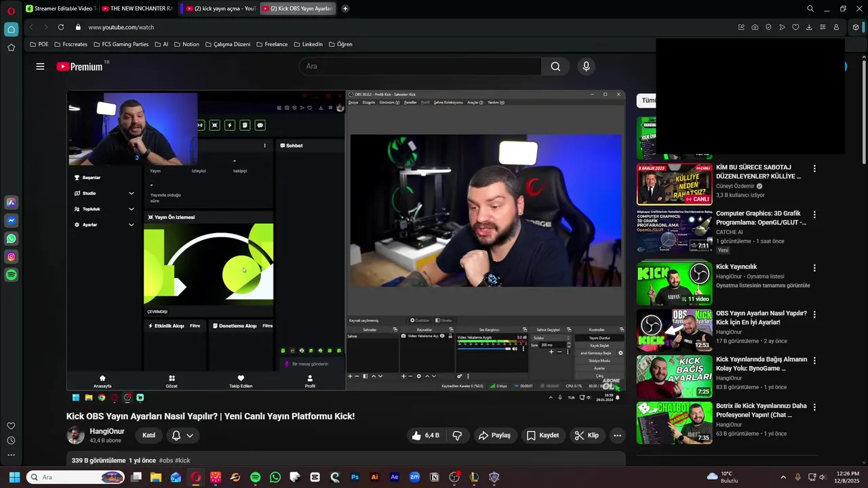Switch to kick yayın açma YouTube tab
The image size is (868, 488).
[x=220, y=9]
